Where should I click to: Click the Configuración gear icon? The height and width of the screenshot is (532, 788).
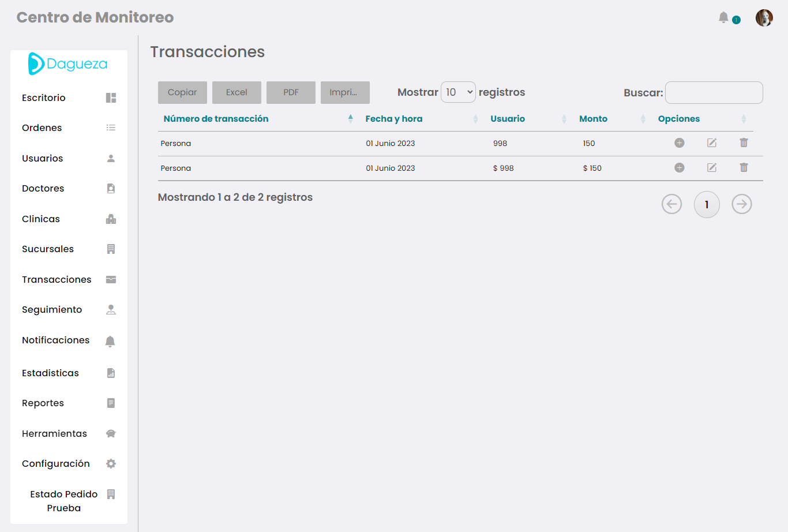(x=111, y=463)
